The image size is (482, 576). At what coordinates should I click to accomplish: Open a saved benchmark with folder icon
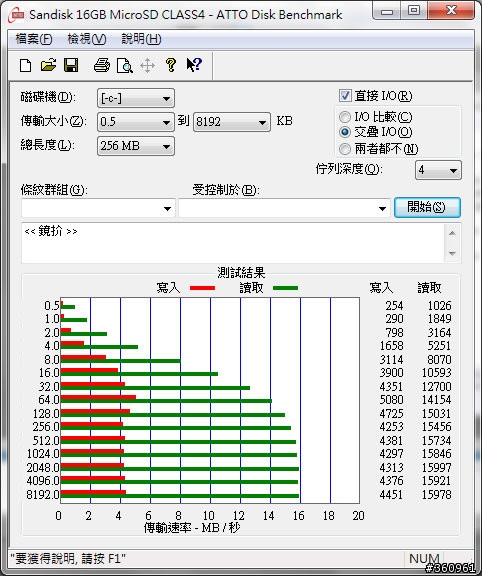pyautogui.click(x=48, y=65)
